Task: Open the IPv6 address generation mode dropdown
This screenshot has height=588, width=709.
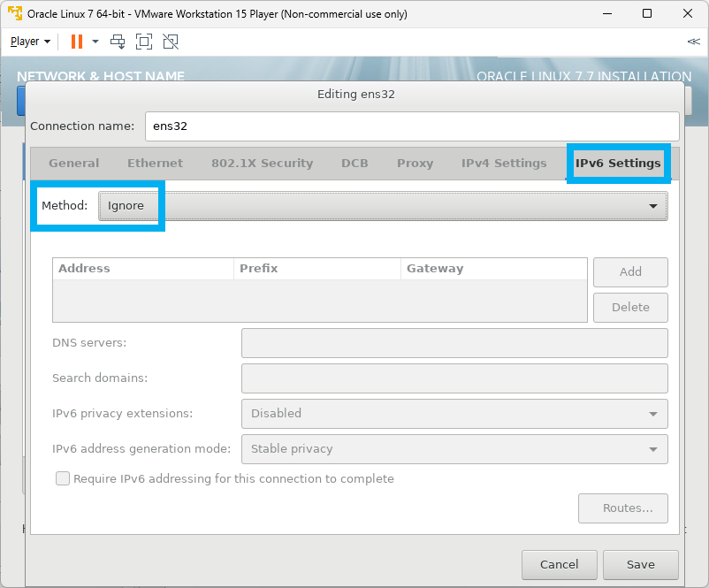Action: click(454, 448)
